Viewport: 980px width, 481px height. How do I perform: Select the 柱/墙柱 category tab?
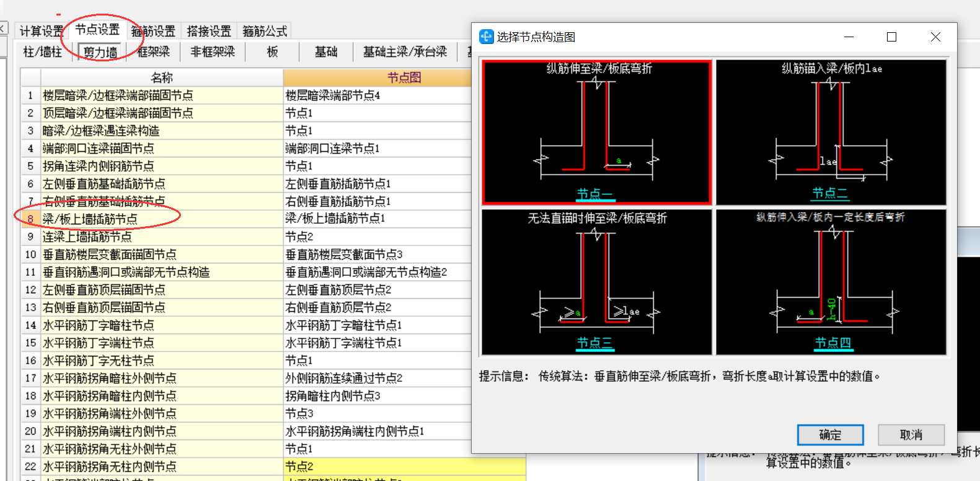click(43, 52)
